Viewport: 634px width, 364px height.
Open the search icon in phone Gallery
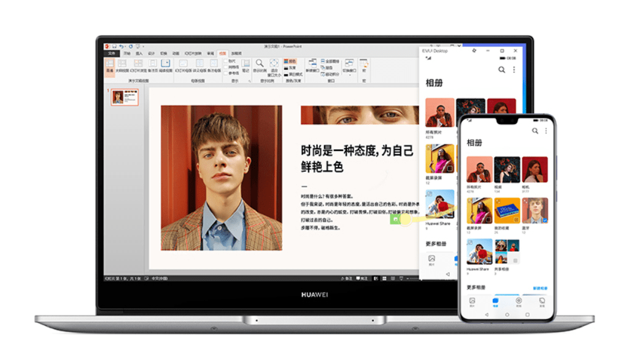tap(535, 131)
